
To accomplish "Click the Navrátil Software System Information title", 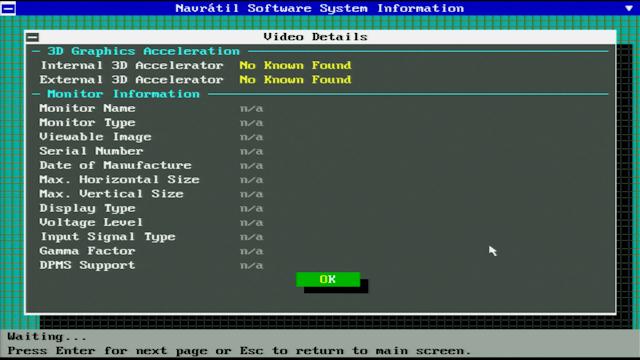I will [320, 9].
